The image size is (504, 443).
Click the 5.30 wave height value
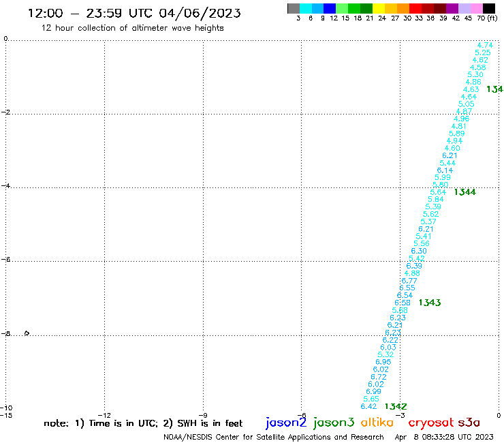pyautogui.click(x=475, y=75)
